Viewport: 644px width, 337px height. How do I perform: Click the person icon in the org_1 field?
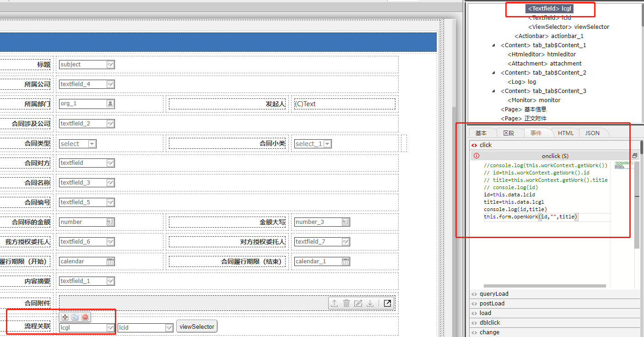110,103
